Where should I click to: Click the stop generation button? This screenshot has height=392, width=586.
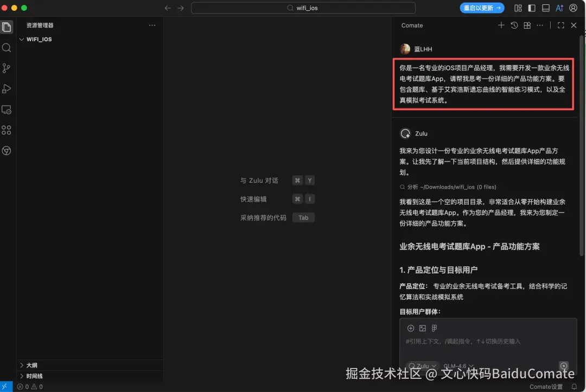(564, 366)
